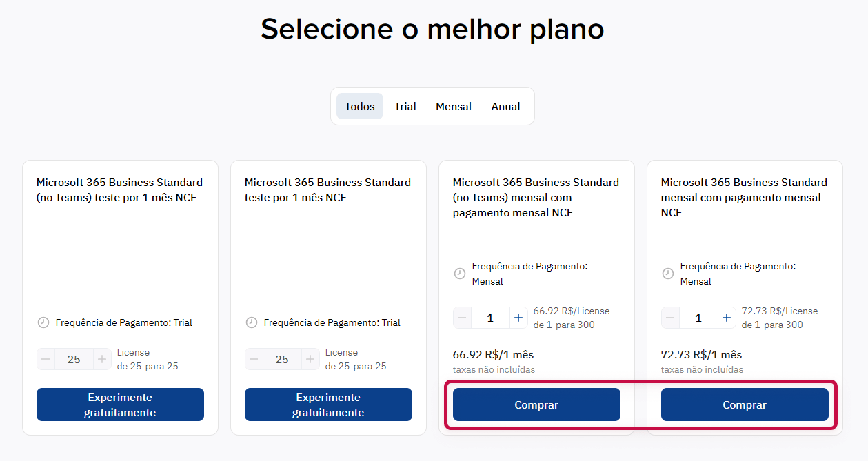Click the quantity field showing 1 licenses
Screen dimensions: 868x461
489,318
